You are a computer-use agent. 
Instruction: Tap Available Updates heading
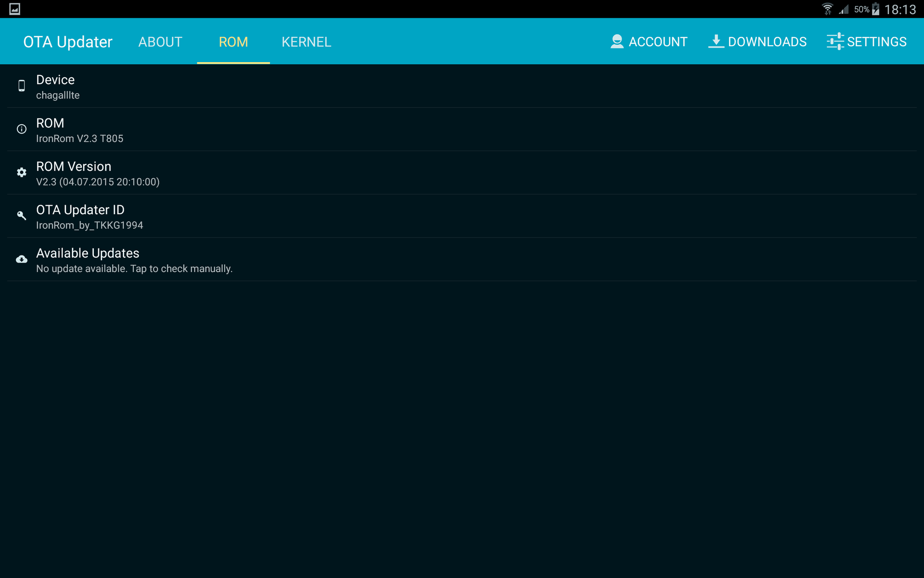point(88,253)
